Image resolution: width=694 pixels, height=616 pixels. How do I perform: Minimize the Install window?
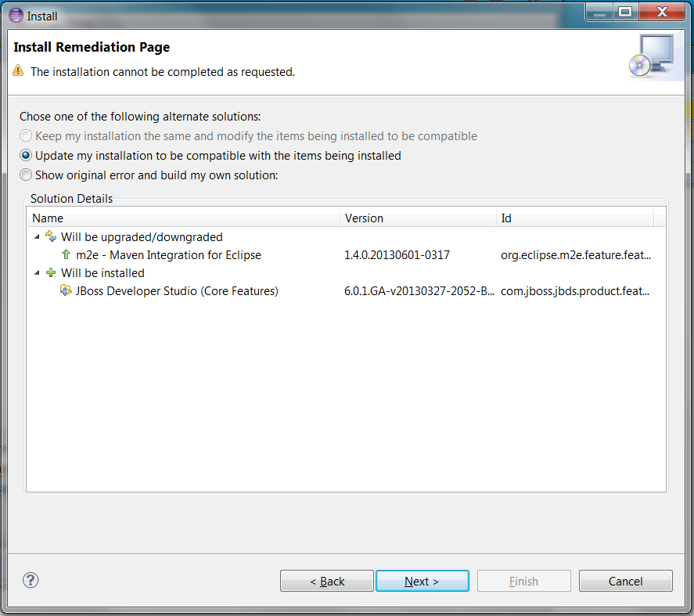tap(599, 13)
